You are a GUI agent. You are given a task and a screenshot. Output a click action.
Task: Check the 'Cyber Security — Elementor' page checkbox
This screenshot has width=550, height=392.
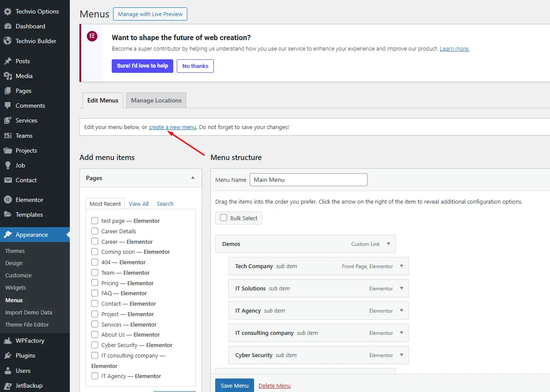point(95,345)
